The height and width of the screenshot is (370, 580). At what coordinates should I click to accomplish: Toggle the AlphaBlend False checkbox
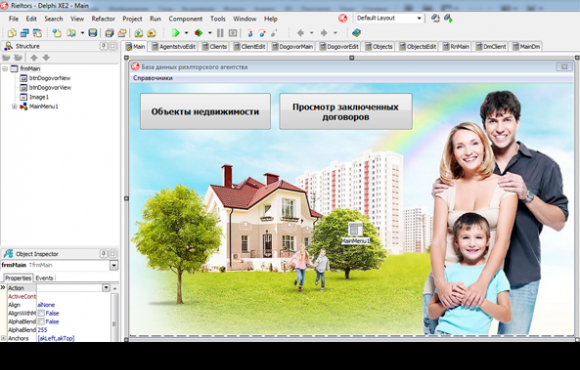pos(41,322)
